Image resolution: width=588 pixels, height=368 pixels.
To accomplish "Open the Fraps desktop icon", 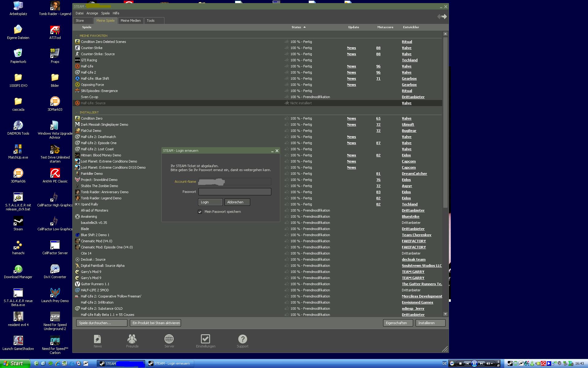I will (55, 54).
